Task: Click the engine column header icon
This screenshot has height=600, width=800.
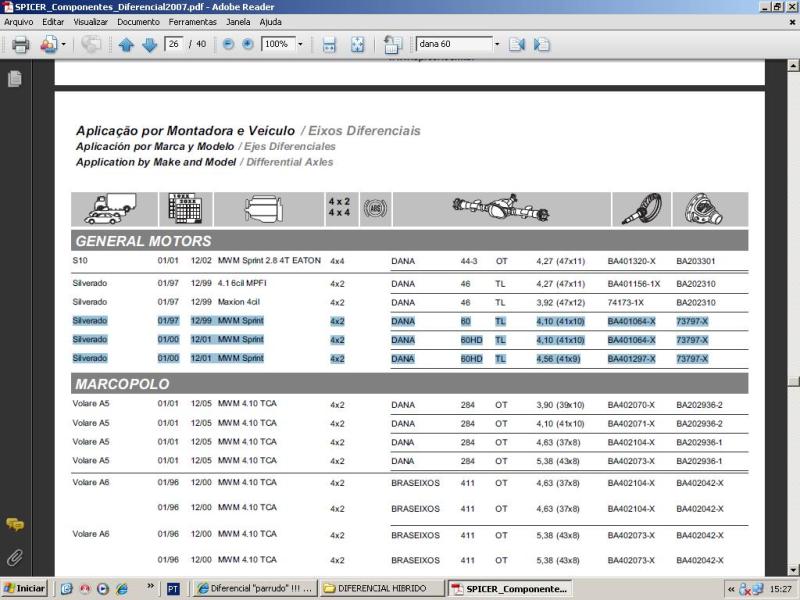Action: coord(264,209)
